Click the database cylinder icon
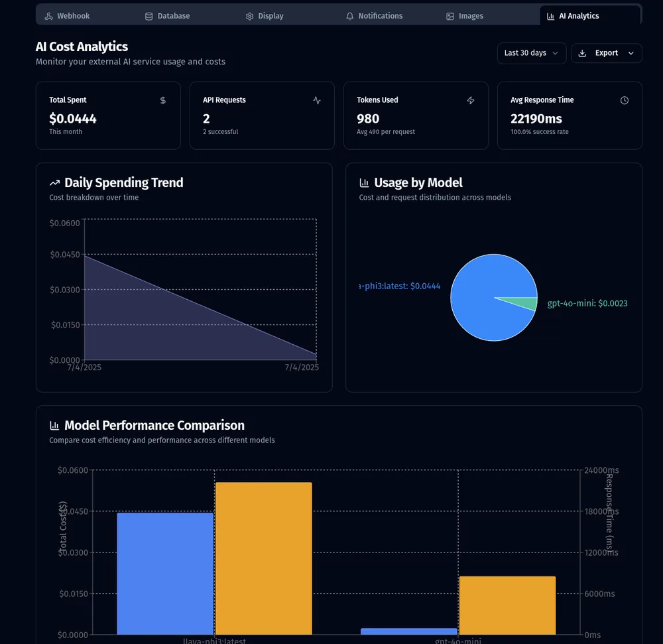The height and width of the screenshot is (644, 663). pos(149,16)
